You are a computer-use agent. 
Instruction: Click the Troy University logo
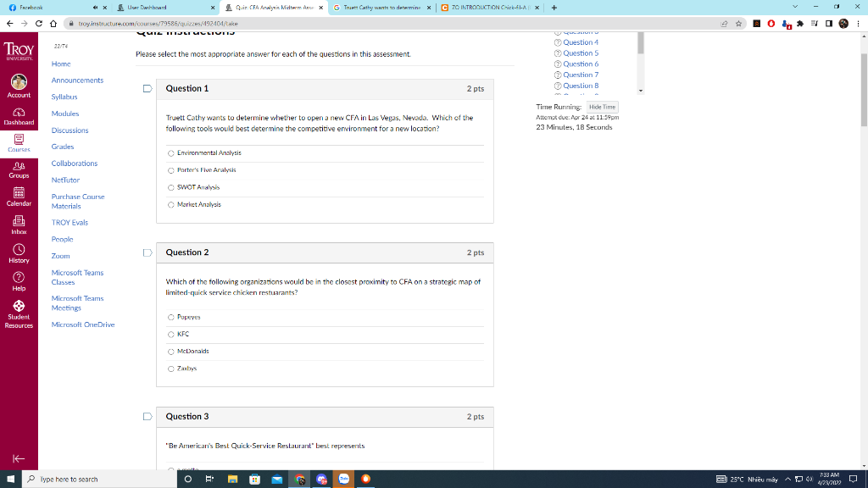click(19, 51)
